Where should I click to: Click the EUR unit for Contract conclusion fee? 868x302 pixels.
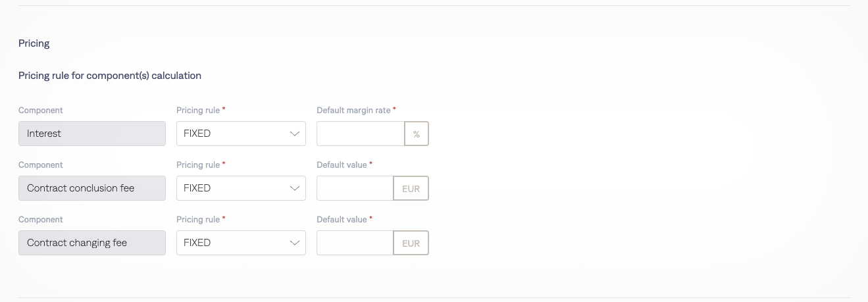[411, 188]
